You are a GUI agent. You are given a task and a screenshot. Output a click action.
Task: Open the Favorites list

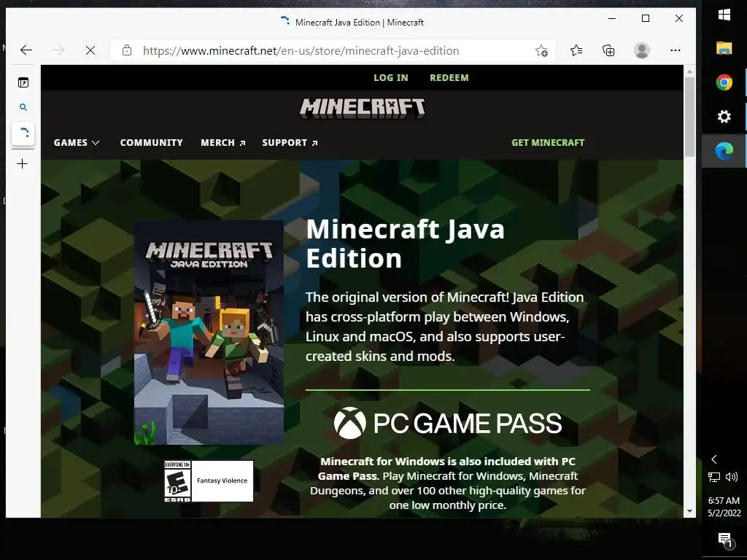click(576, 50)
